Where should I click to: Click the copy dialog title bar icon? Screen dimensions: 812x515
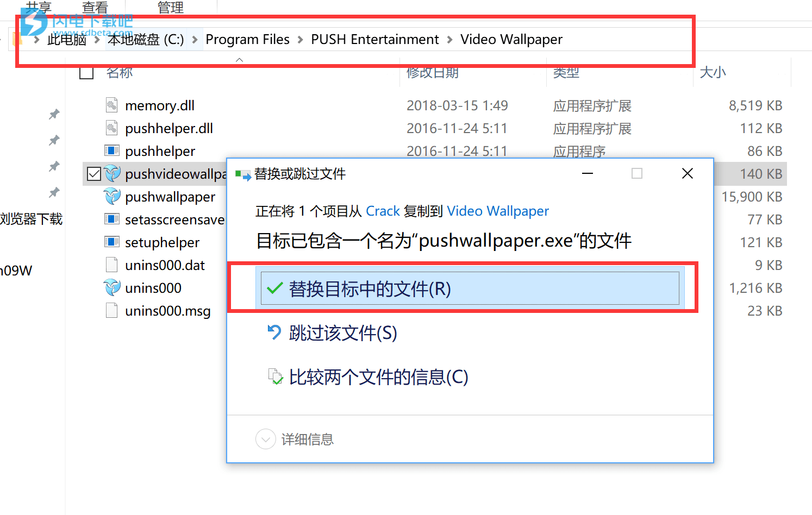point(243,174)
